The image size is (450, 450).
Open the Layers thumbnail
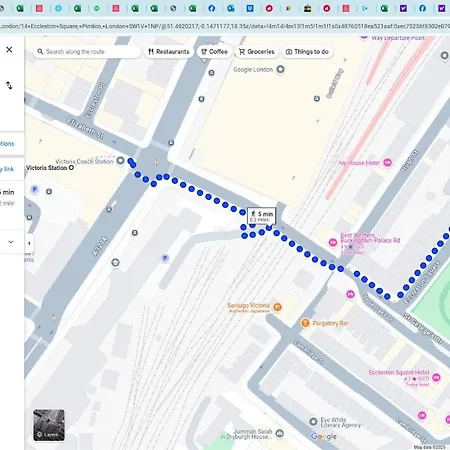(x=49, y=425)
